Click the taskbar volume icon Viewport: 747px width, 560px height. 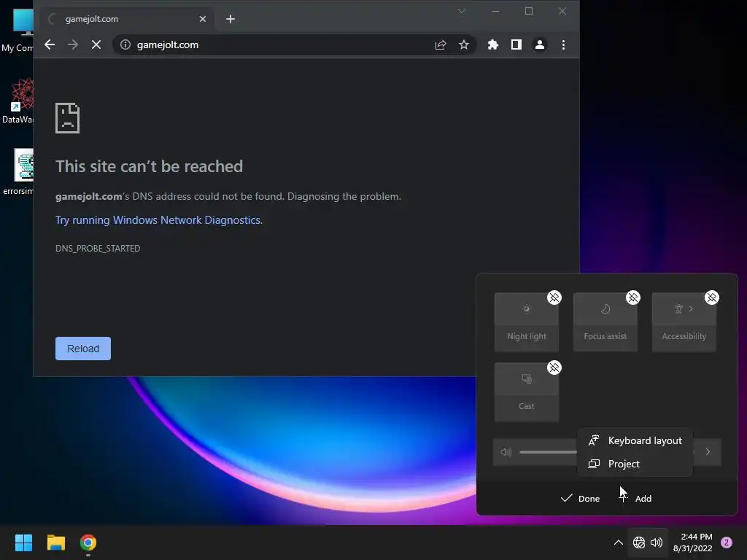(x=657, y=542)
